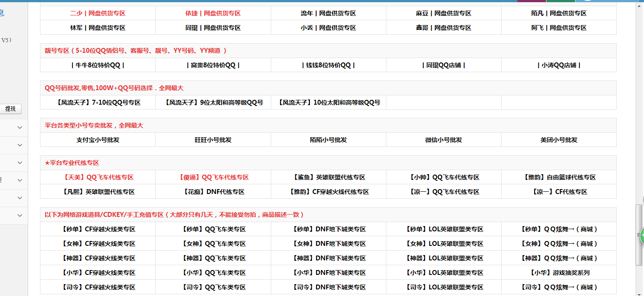Open 流年 | 网盘供货专区 link

[328, 14]
